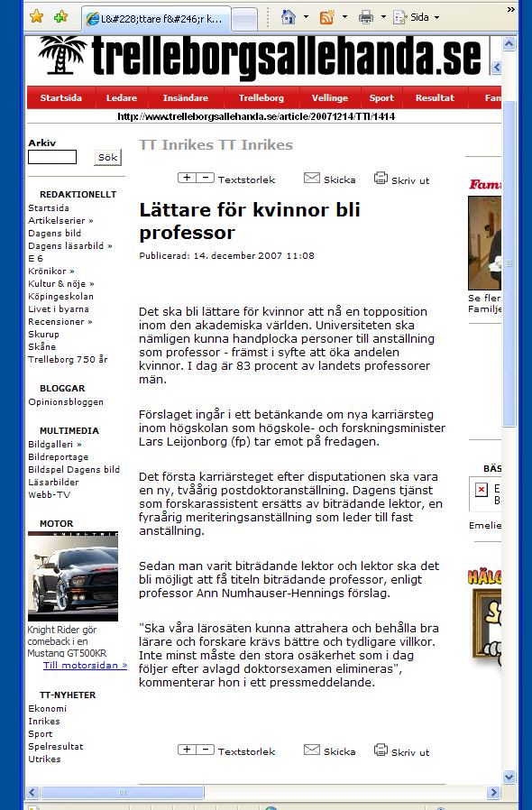Open the E 6 sidebar link
Screen dimensions: 532x810
(x=36, y=258)
